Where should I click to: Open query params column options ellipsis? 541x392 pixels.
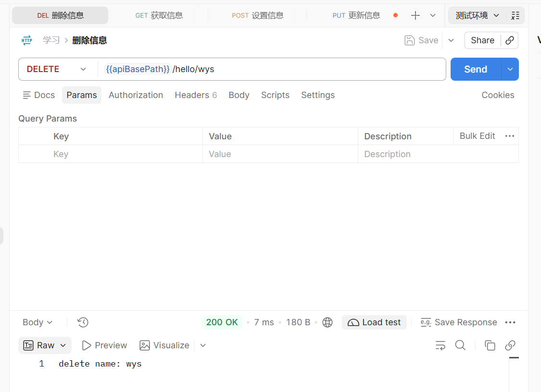510,136
